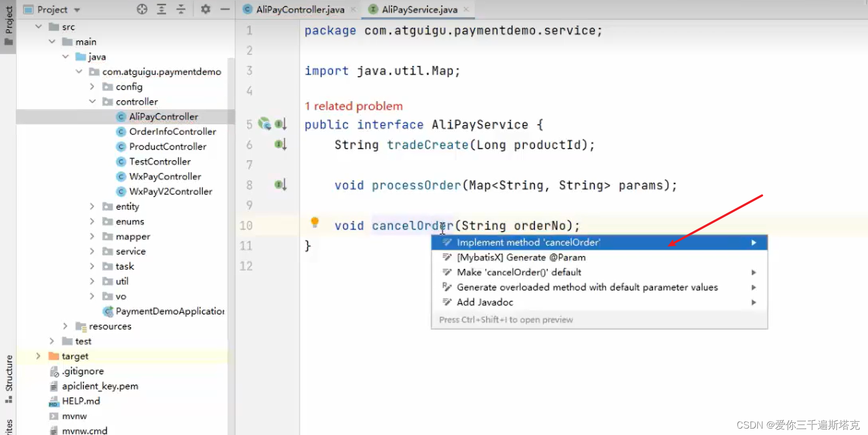Screen dimensions: 868x435
Task: Expand the test folder
Action: click(x=52, y=340)
